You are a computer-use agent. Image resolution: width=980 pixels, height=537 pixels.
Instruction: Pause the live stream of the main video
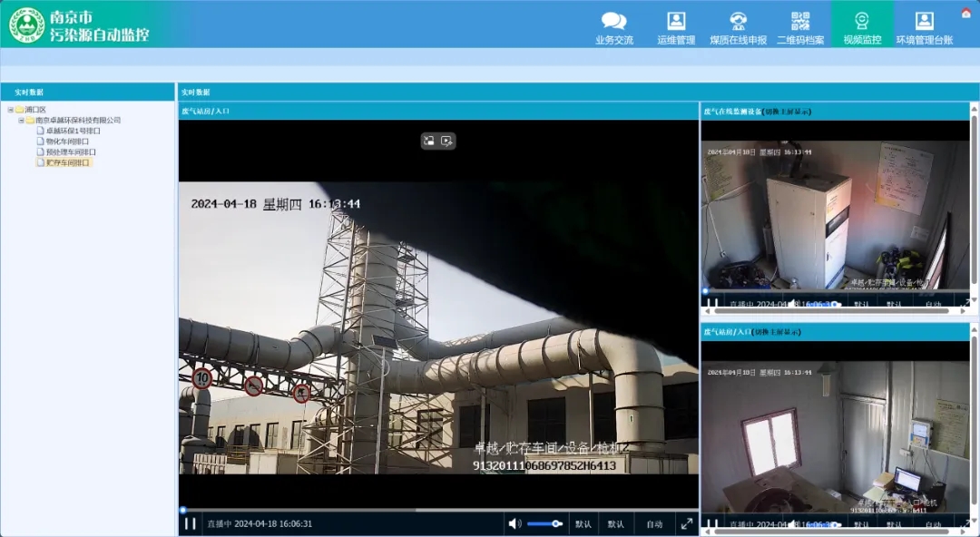(191, 522)
